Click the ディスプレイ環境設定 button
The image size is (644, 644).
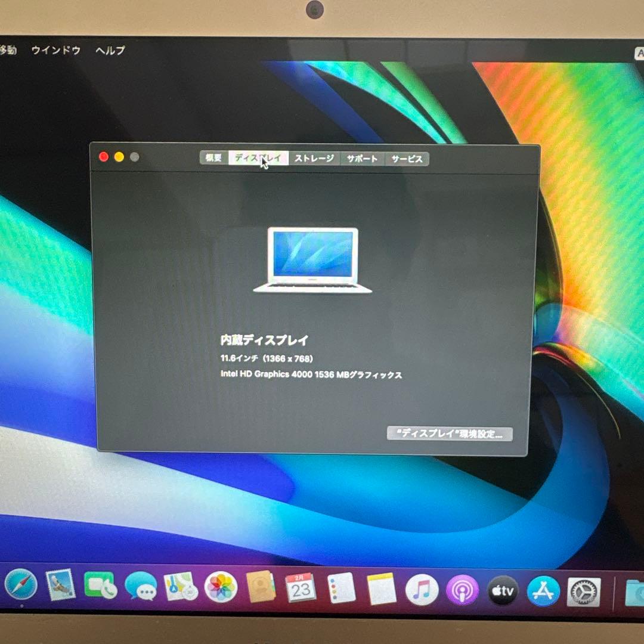click(x=451, y=434)
